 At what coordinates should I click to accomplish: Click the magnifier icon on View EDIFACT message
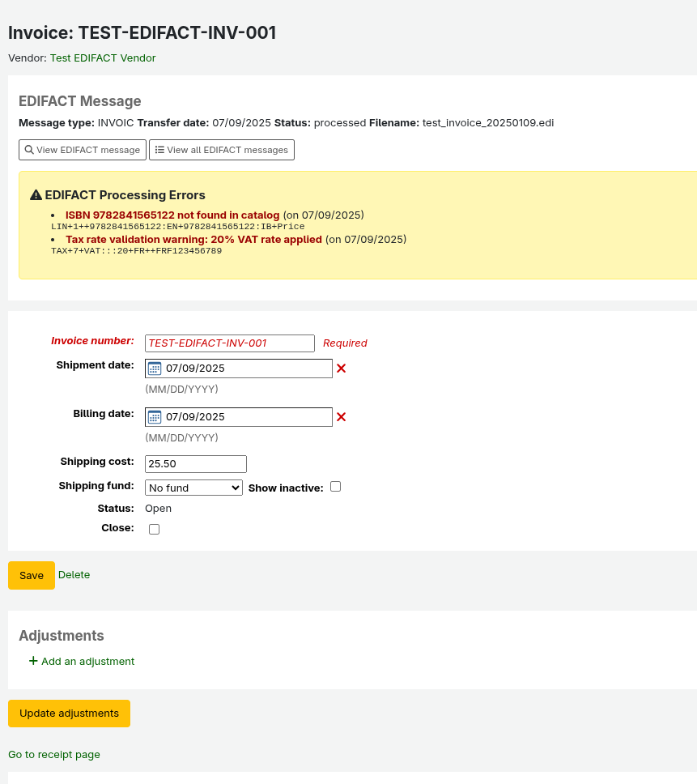pos(29,150)
